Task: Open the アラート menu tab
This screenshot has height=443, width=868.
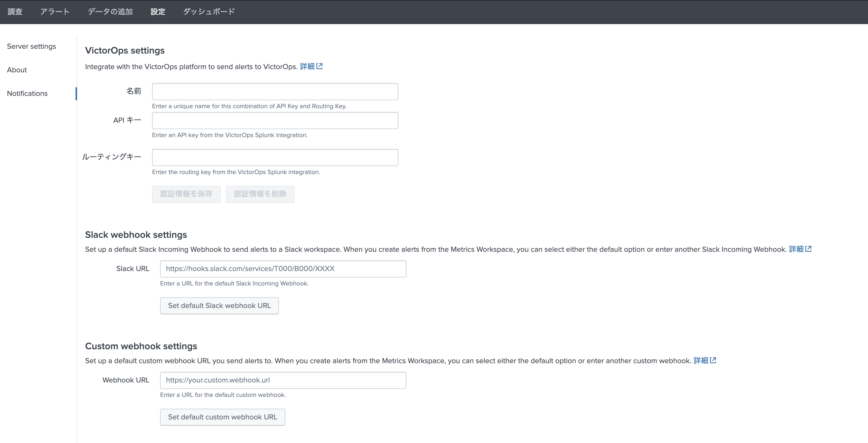Action: tap(55, 12)
